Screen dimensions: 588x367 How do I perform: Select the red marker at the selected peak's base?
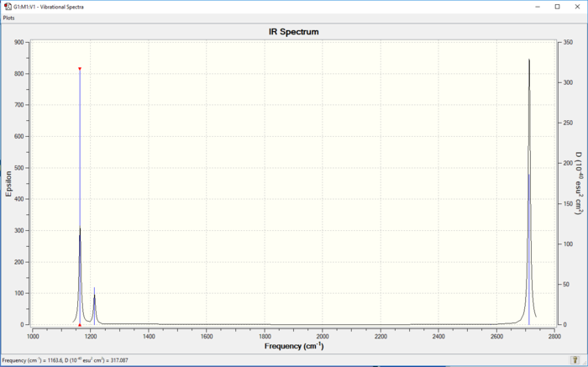80,325
